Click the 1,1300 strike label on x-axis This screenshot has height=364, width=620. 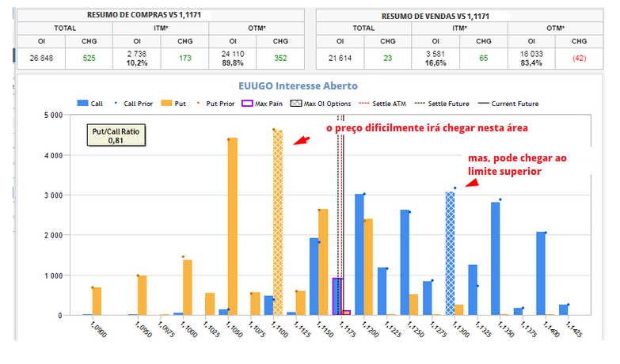pos(458,331)
